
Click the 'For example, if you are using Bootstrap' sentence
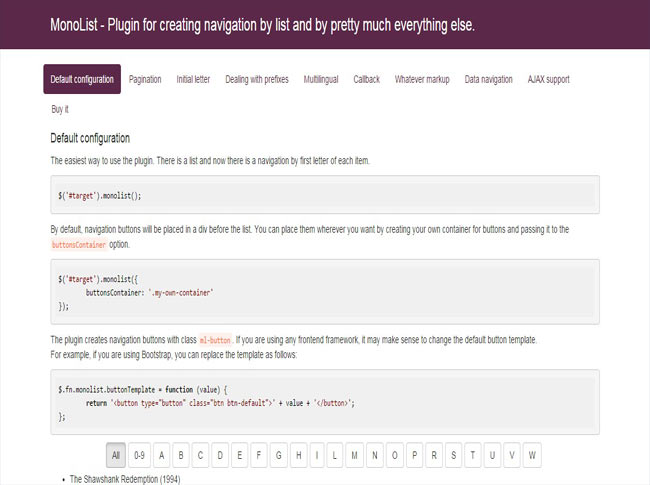click(x=174, y=355)
